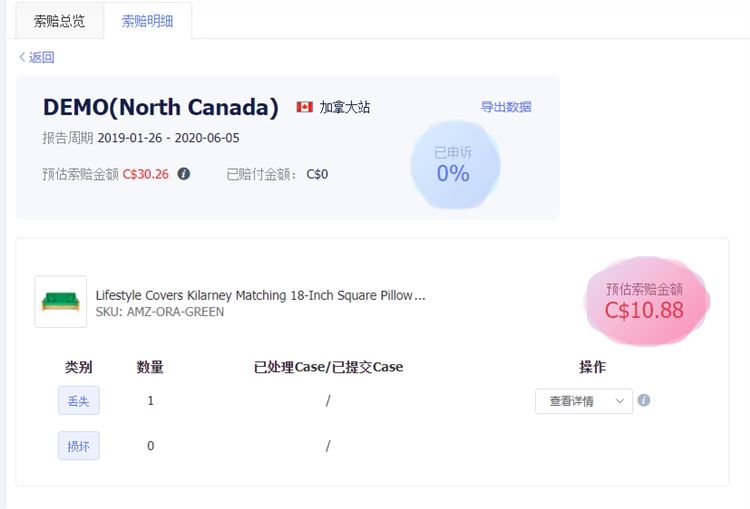Click the 已申诉 0% progress circle
This screenshot has height=509, width=750.
point(454,165)
